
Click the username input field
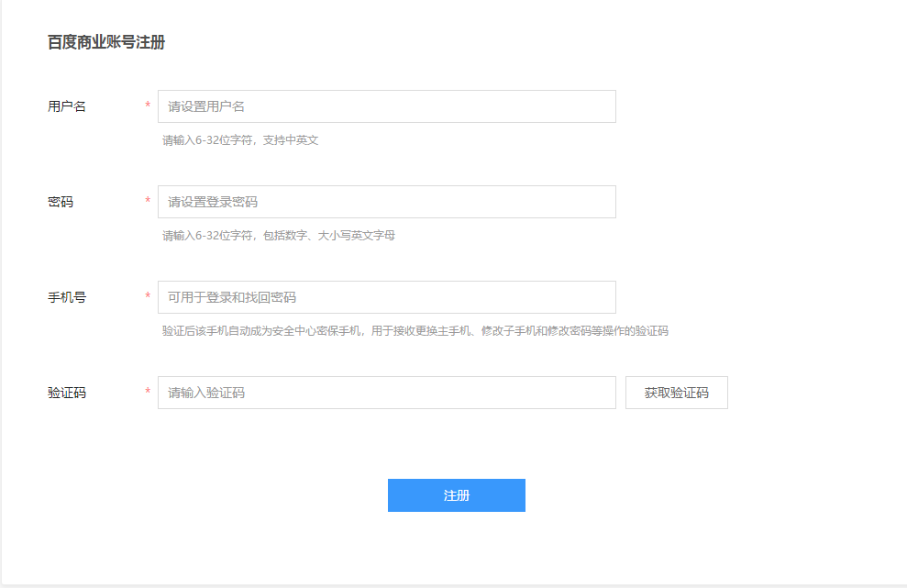coord(386,106)
